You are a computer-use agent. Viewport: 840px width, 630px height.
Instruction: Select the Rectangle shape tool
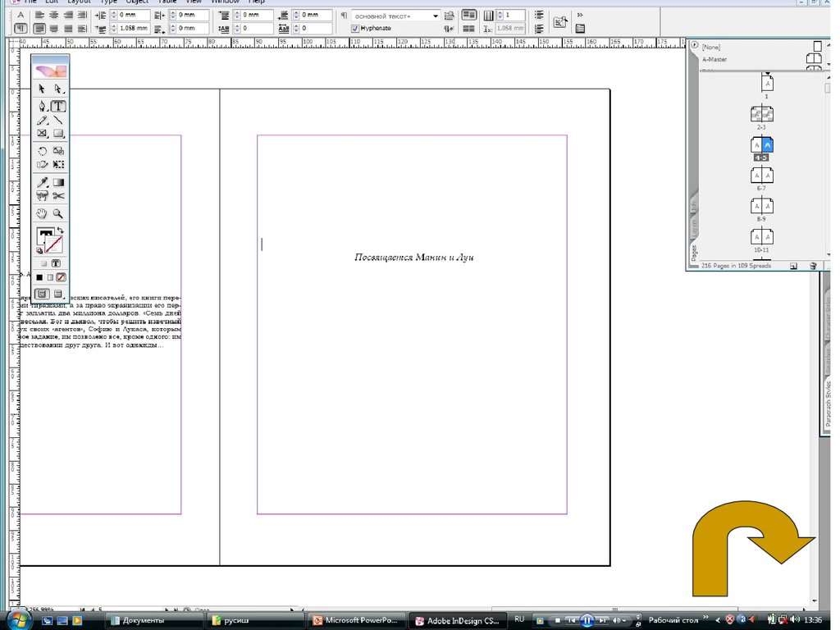click(x=58, y=134)
